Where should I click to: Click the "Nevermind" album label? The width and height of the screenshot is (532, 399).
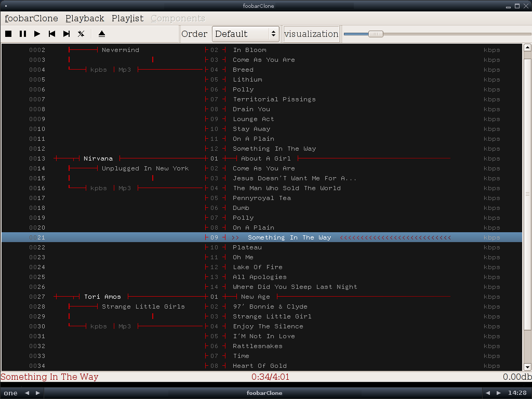click(x=121, y=50)
